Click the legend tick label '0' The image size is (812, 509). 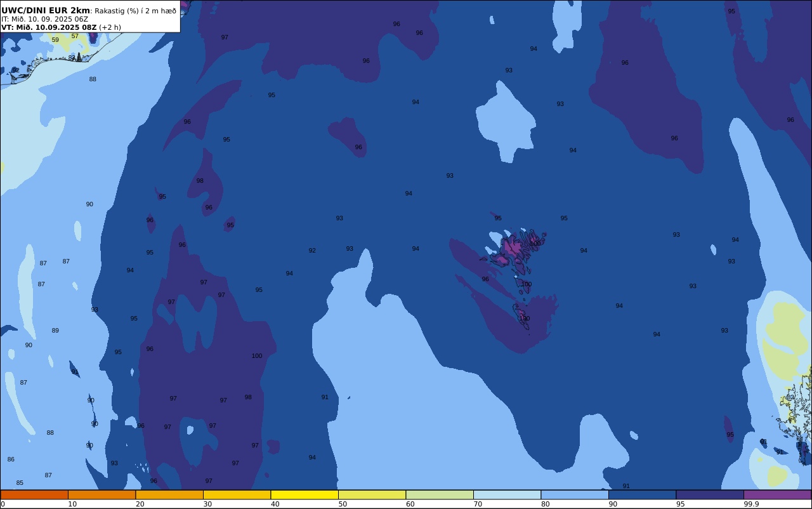coord(3,504)
